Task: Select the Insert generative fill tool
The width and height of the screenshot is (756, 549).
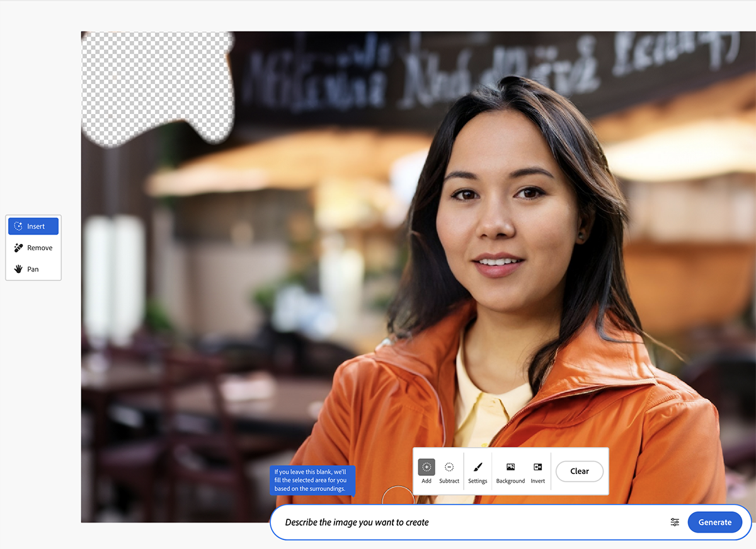Action: [x=33, y=226]
